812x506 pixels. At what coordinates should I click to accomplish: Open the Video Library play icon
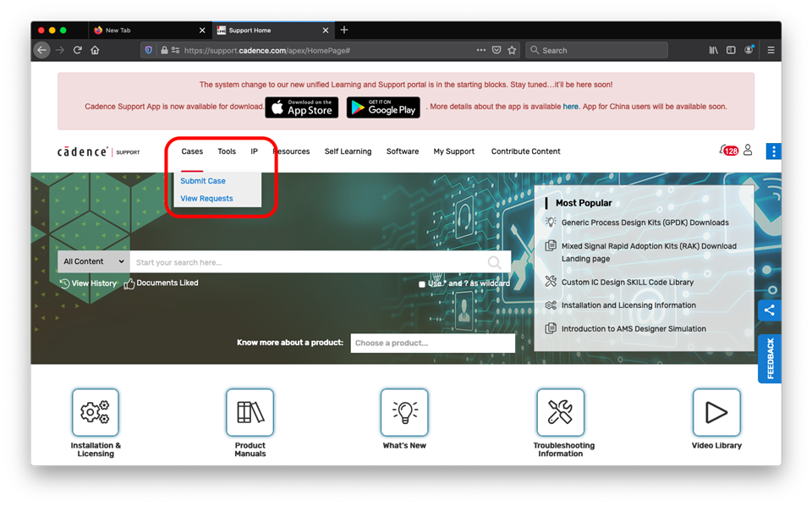click(716, 412)
